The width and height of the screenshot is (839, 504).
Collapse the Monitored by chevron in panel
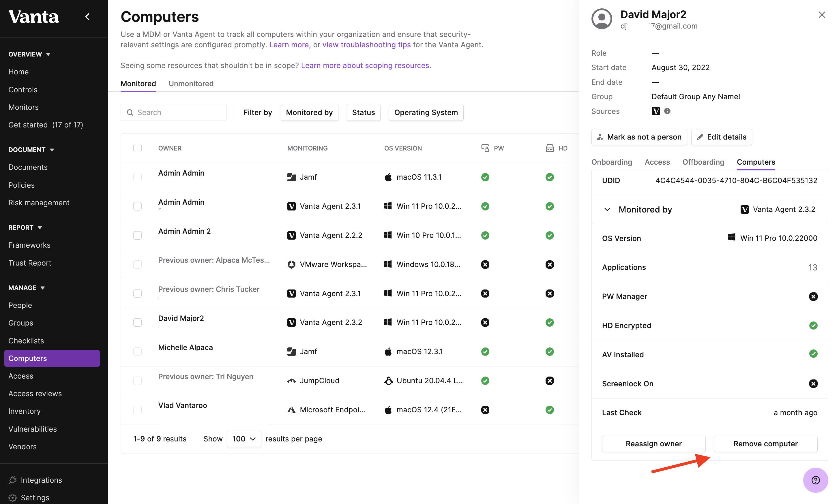607,209
